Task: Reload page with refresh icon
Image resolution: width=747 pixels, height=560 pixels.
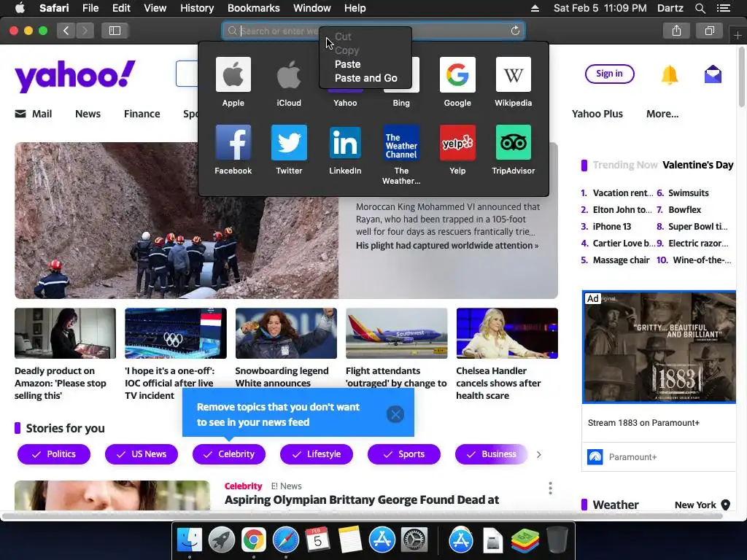Action: pos(515,31)
